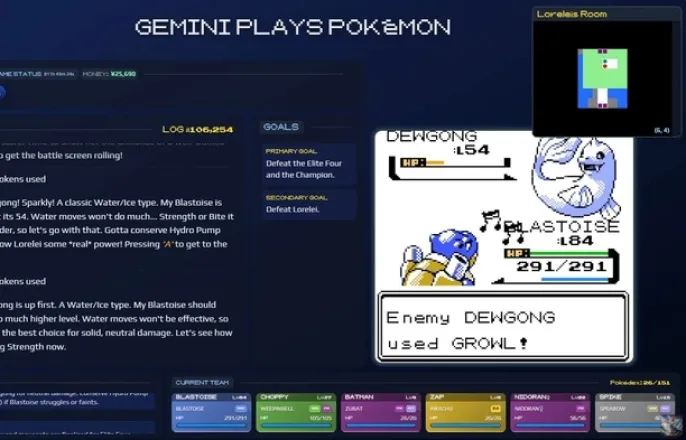The width and height of the screenshot is (686, 440).
Task: Click Zap card HP bar
Action: [466, 425]
